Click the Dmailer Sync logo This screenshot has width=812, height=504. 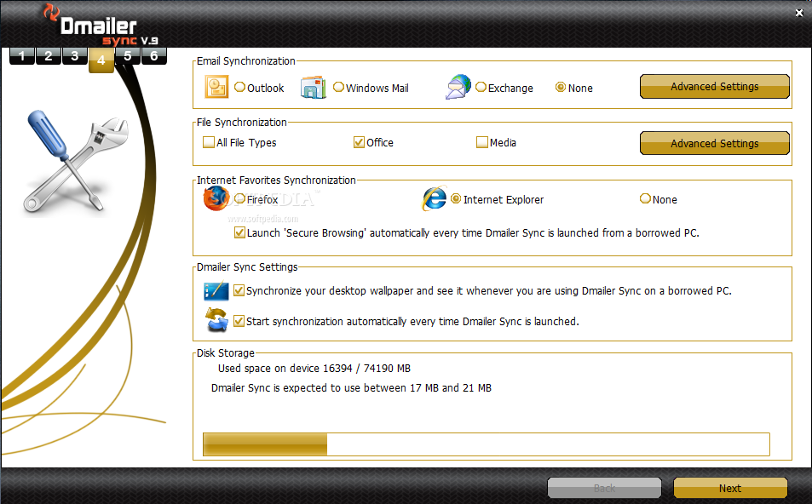tap(101, 26)
